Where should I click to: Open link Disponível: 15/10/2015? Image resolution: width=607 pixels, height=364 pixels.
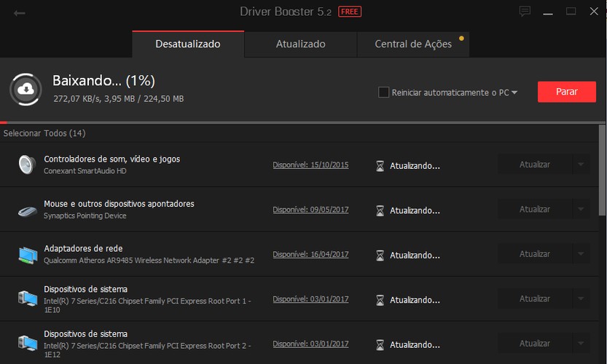[310, 165]
